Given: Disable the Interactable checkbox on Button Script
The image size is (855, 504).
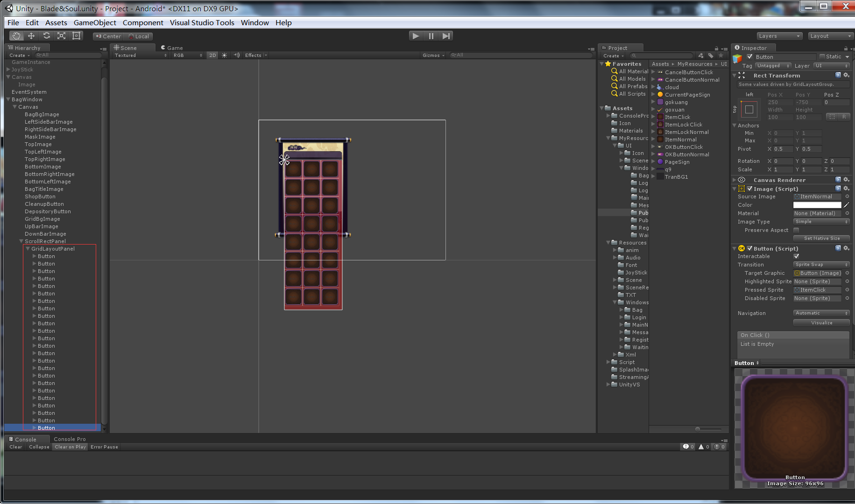Looking at the screenshot, I should tap(797, 256).
